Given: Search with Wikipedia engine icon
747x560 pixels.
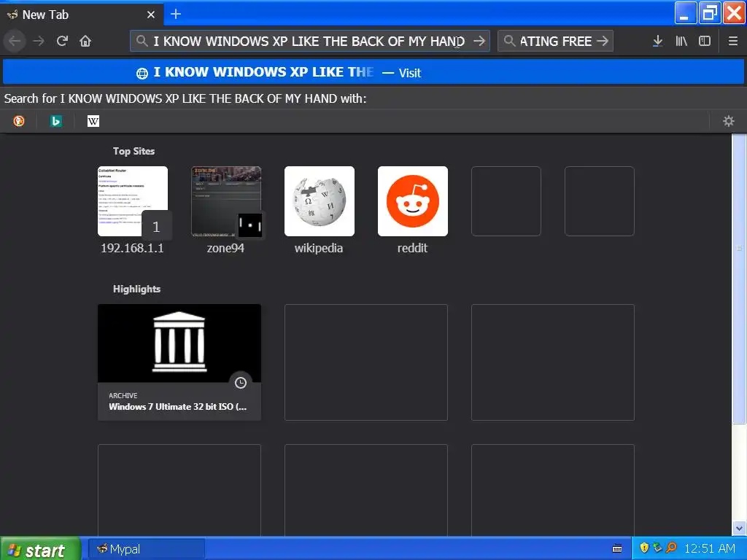Looking at the screenshot, I should click(93, 122).
